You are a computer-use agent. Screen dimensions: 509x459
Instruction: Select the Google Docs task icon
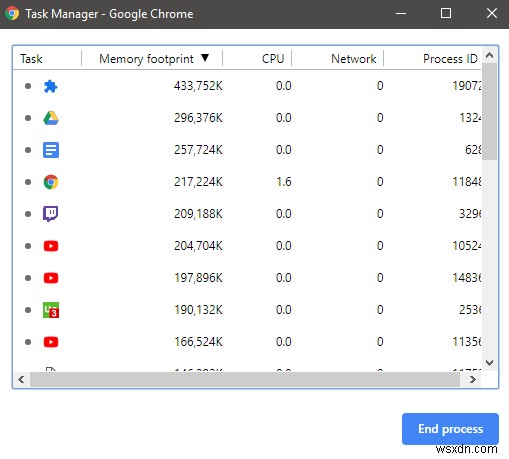(x=51, y=150)
